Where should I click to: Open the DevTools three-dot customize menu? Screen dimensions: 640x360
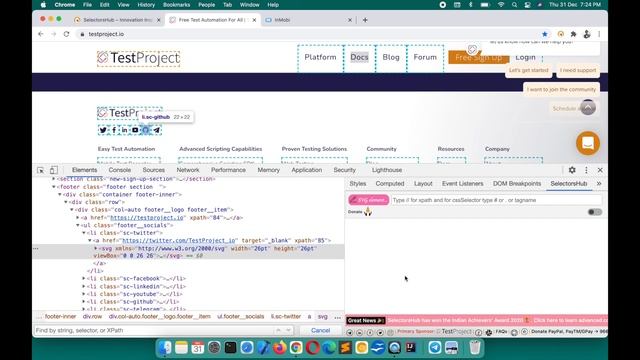pyautogui.click(x=586, y=170)
